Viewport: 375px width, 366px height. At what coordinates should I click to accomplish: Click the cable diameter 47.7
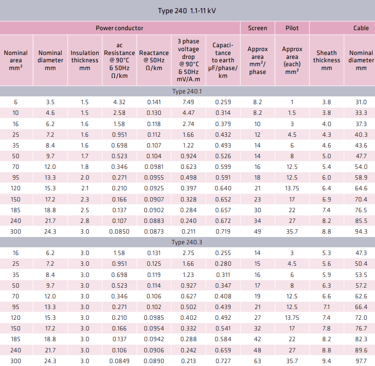[361, 156]
